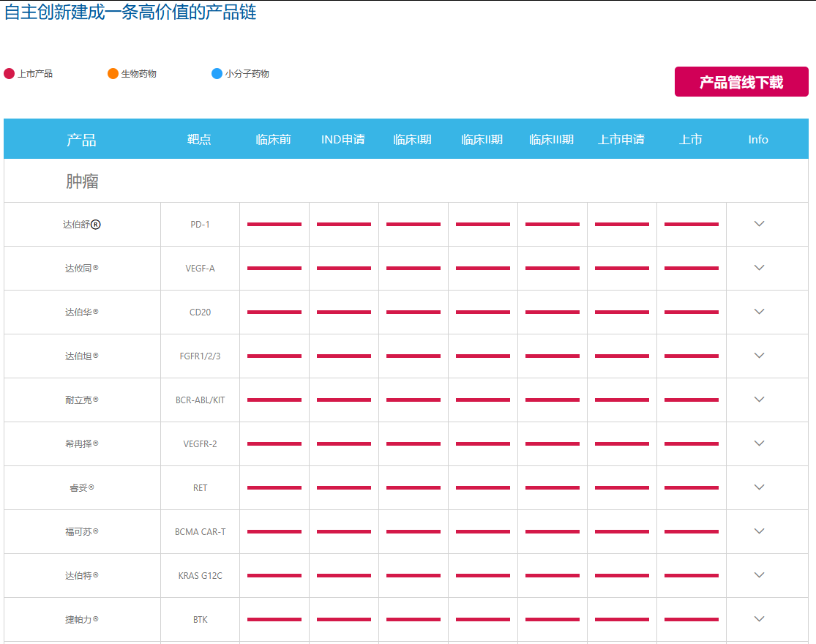The height and width of the screenshot is (644, 816).
Task: Show details for 耐立克 BCR-ABL/KIT row
Action: pyautogui.click(x=759, y=400)
